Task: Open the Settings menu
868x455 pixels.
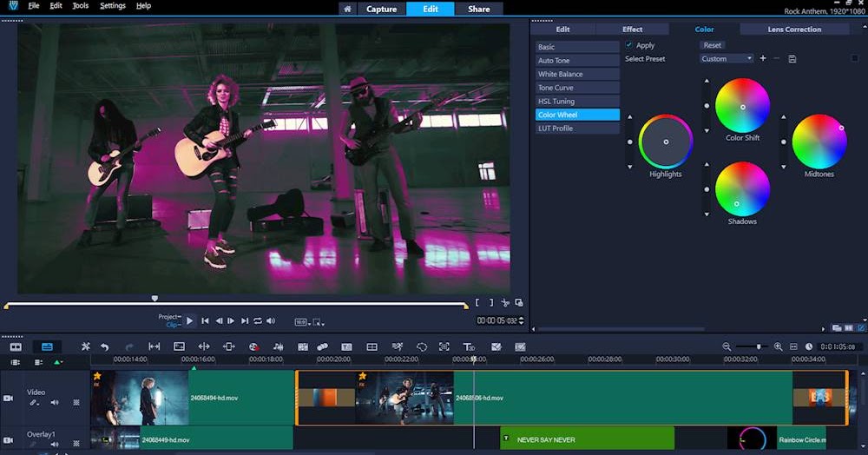Action: (x=112, y=5)
